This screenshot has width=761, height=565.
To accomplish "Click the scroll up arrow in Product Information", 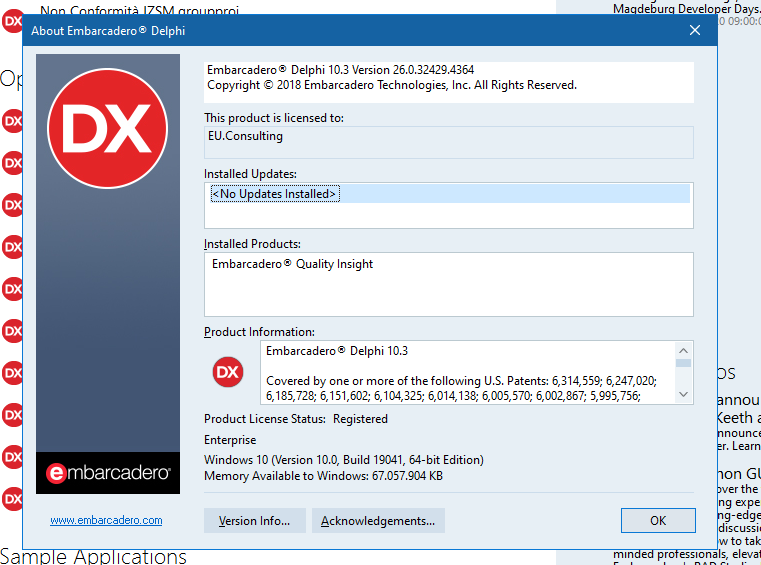I will [683, 350].
